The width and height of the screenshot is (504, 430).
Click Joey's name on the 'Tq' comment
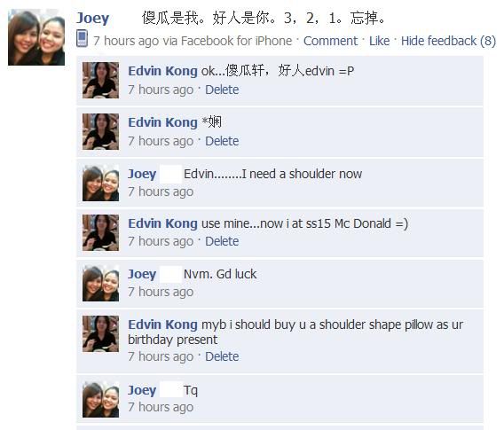coord(142,390)
